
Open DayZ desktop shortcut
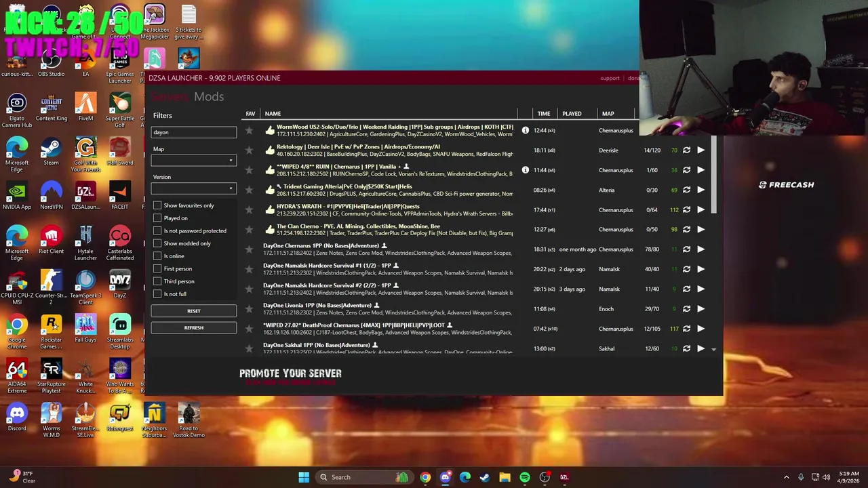(x=120, y=285)
